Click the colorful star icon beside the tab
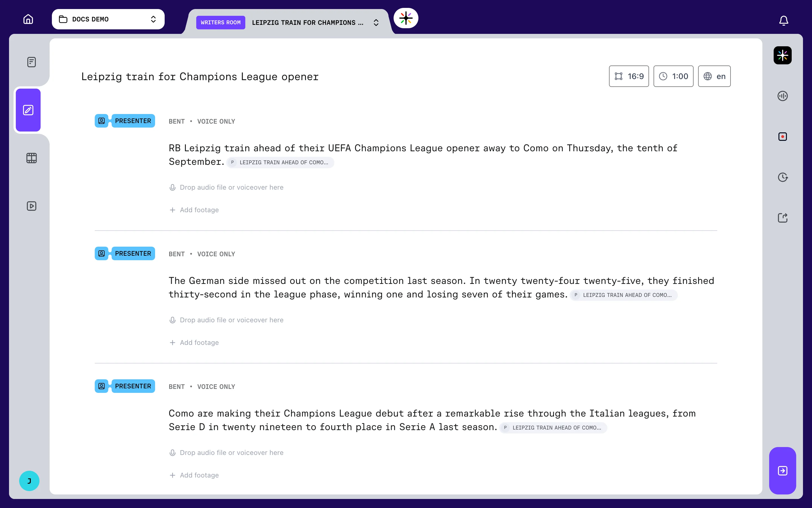The width and height of the screenshot is (812, 508). coord(406,18)
